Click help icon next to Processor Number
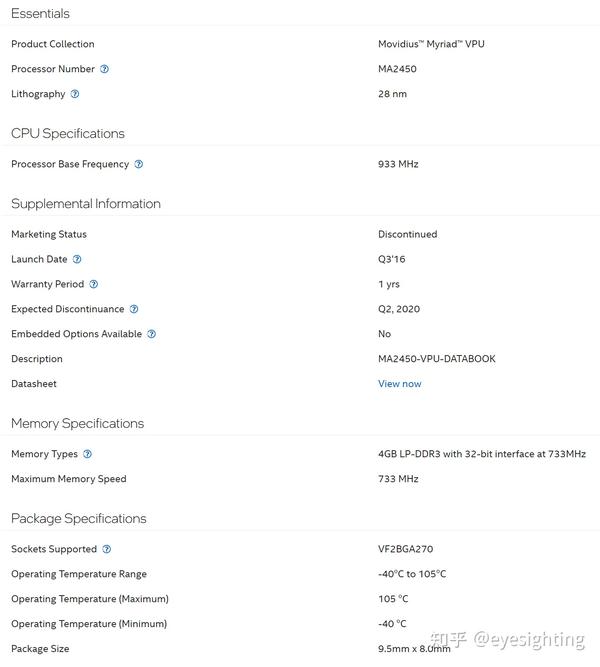This screenshot has width=600, height=667. click(104, 69)
